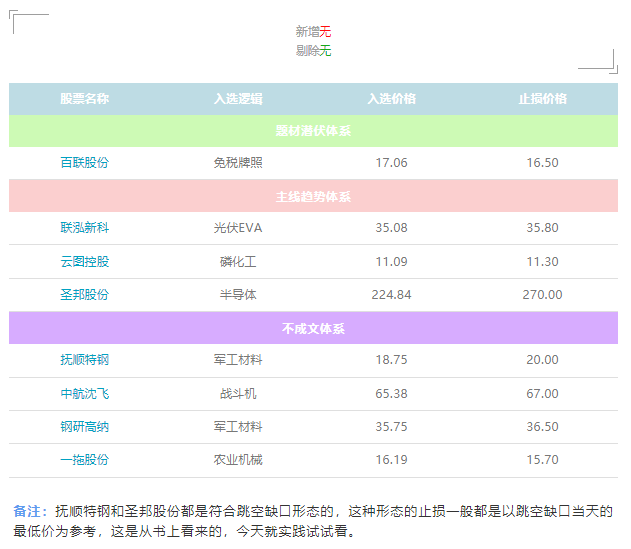The width and height of the screenshot is (631, 549).
Task: Select the entry price 35.08
Action: tap(392, 228)
